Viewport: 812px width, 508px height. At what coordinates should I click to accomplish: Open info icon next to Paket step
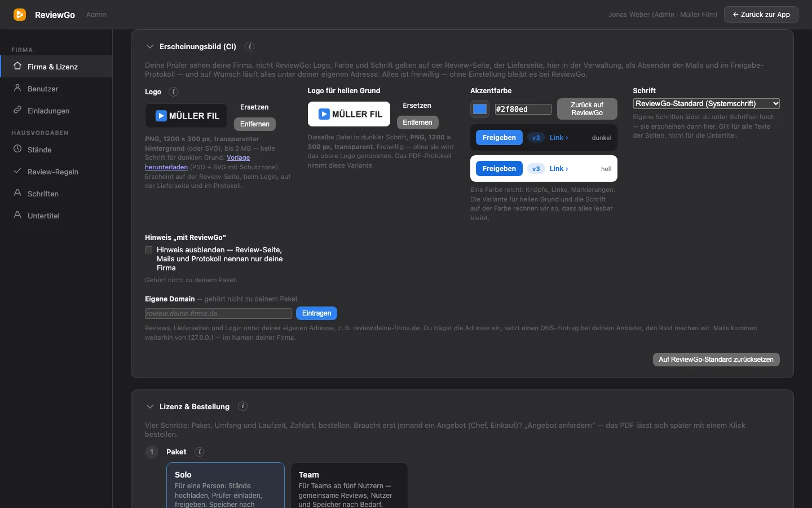click(x=199, y=452)
